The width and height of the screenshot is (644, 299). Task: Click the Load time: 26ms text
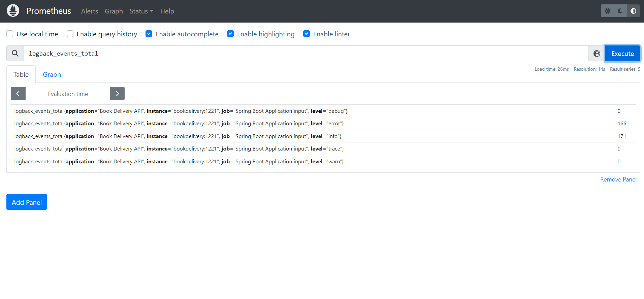(552, 69)
